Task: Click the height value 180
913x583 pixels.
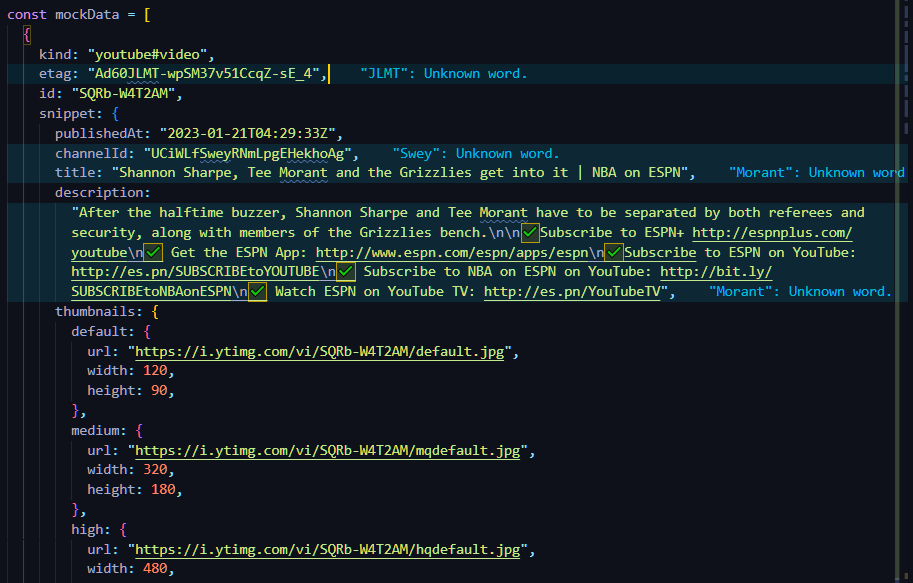Action: point(163,490)
